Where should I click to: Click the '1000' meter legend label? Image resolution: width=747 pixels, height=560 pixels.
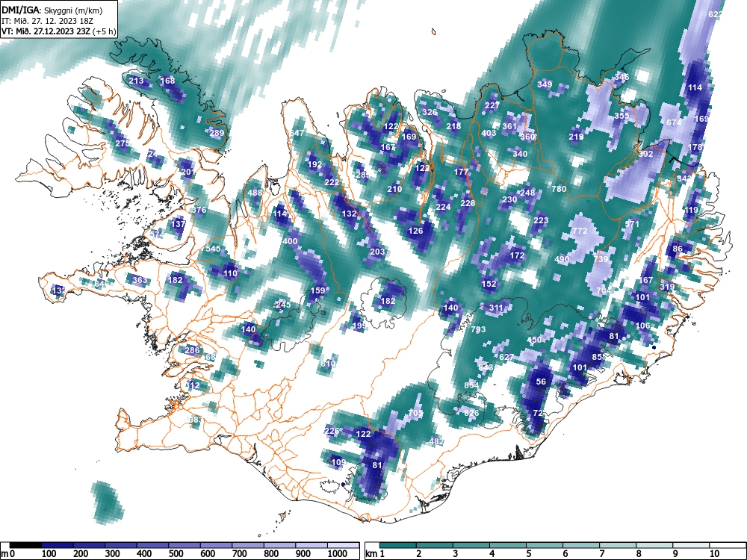pos(338,554)
